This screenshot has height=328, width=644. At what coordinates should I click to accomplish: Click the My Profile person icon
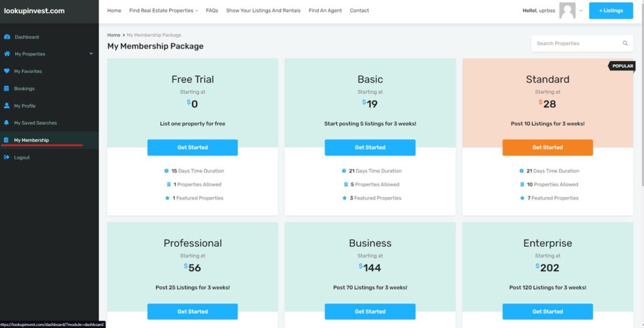pos(6,106)
